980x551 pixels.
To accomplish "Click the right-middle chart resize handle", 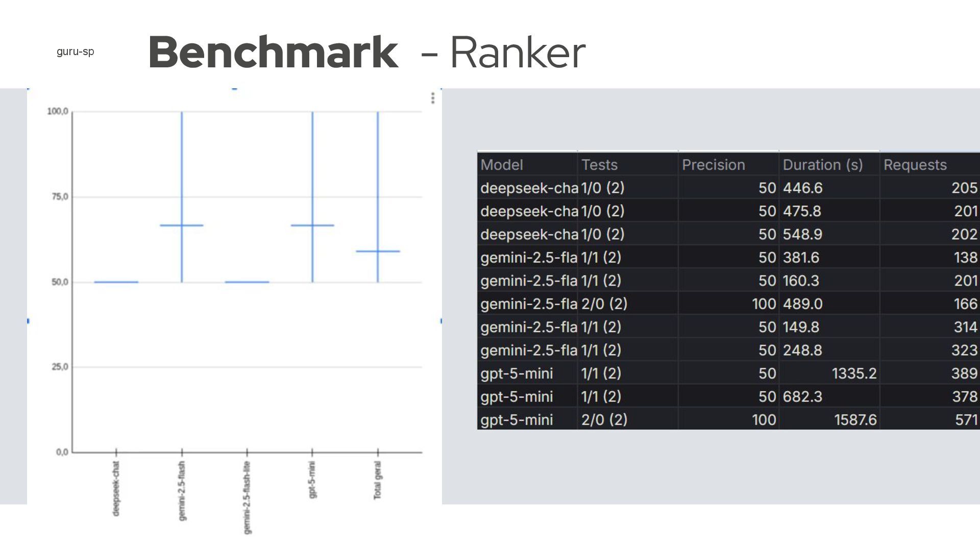I will pyautogui.click(x=441, y=321).
